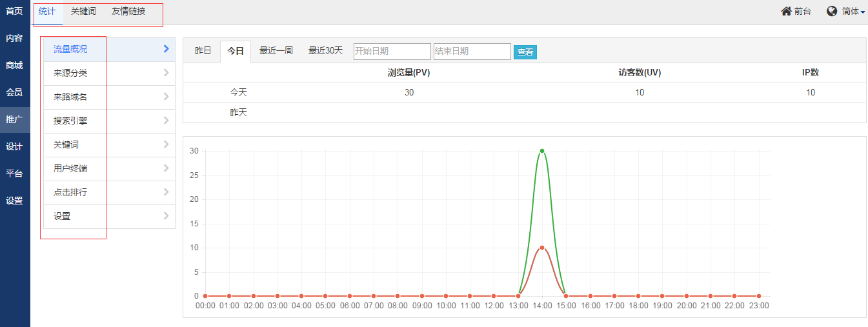This screenshot has height=327, width=868.
Task: Switch to the 统计 tab
Action: coord(47,12)
